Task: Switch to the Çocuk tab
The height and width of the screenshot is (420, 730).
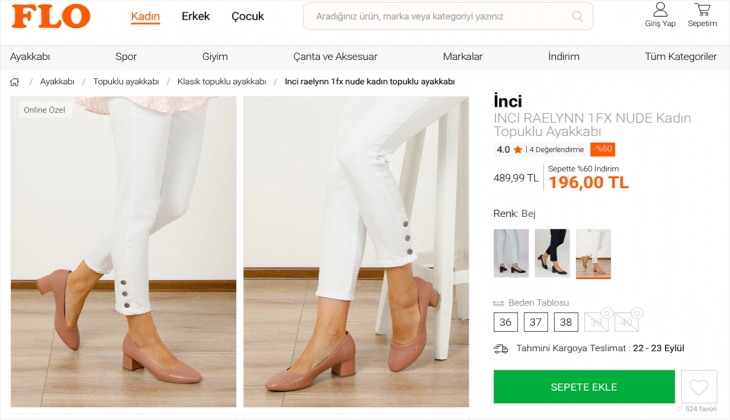Action: tap(247, 17)
